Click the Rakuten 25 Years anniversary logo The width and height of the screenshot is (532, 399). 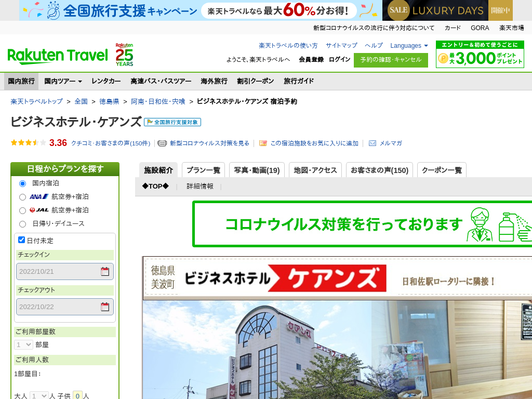point(124,55)
